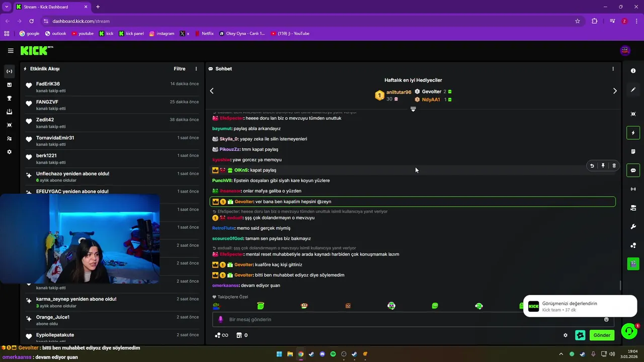Collapse the weekly gifters banner chevron

(x=413, y=109)
